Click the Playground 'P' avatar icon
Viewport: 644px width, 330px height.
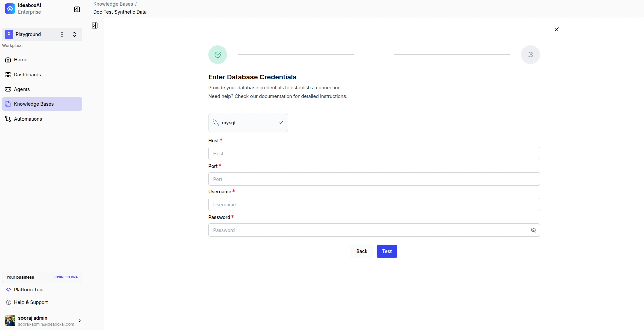click(x=9, y=34)
